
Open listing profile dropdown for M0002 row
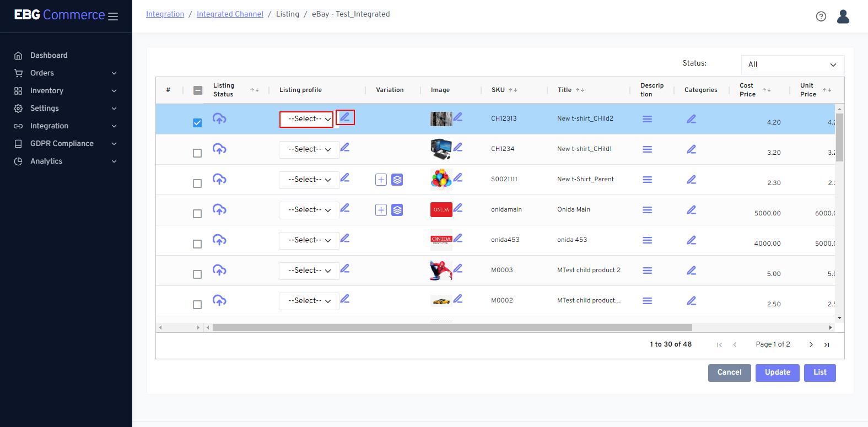pos(309,301)
